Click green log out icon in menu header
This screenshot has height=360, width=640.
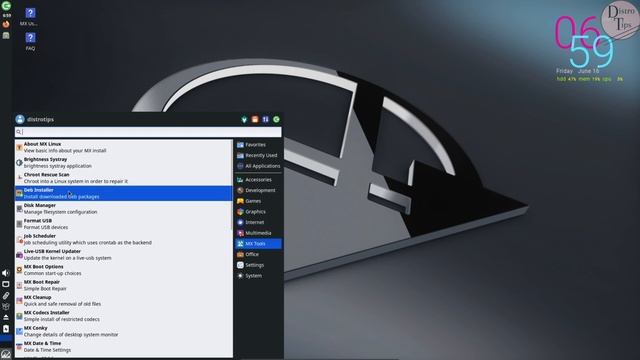[276, 119]
